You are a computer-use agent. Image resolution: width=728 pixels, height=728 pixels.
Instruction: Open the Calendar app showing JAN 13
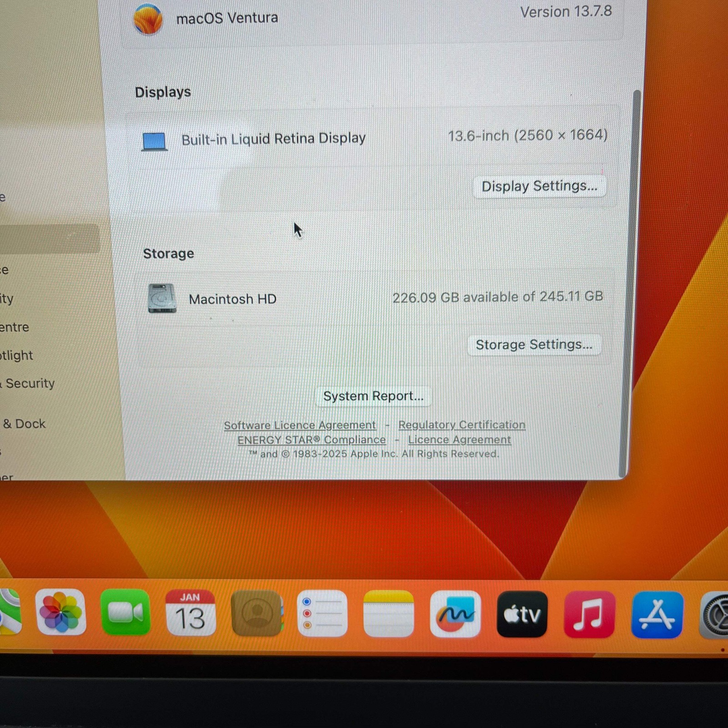tap(191, 612)
